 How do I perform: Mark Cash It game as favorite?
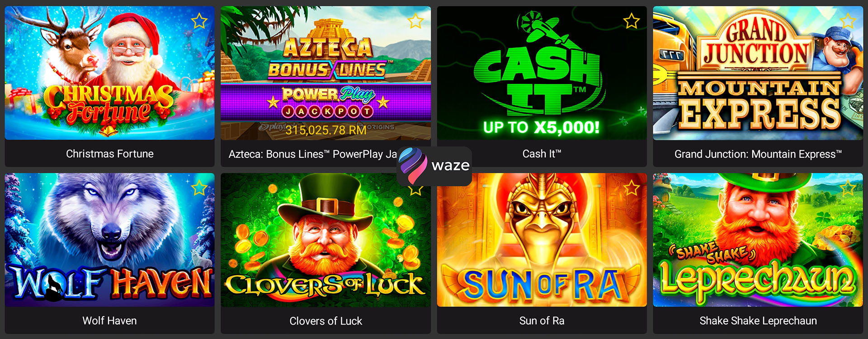click(632, 21)
